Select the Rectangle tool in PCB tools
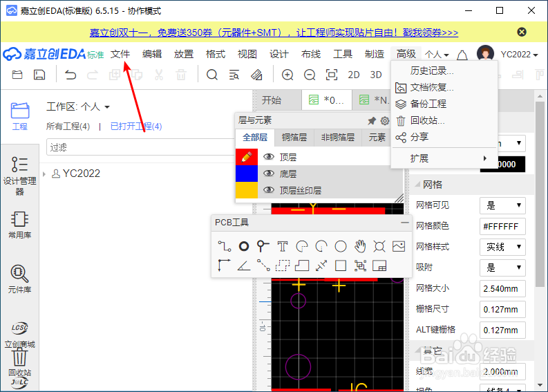 tap(341, 265)
